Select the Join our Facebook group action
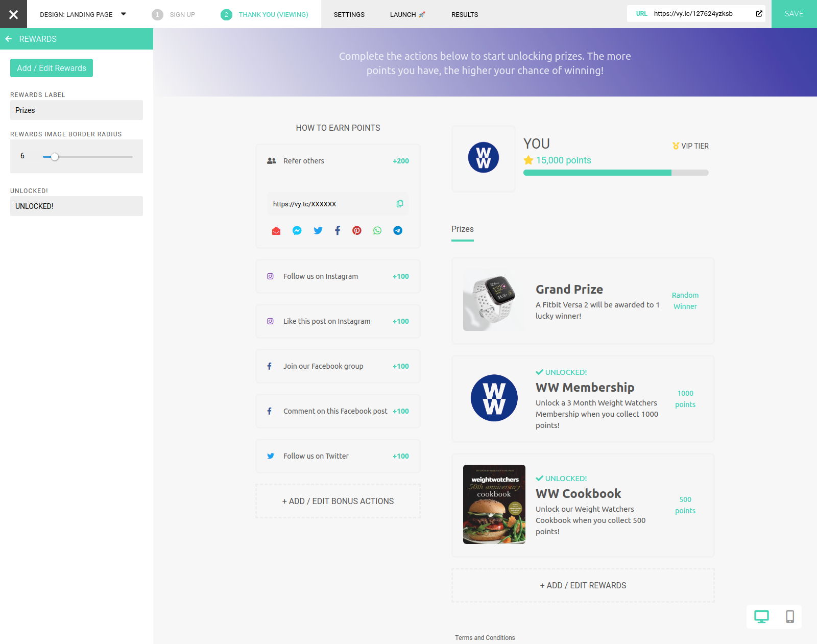This screenshot has width=817, height=644. [338, 366]
